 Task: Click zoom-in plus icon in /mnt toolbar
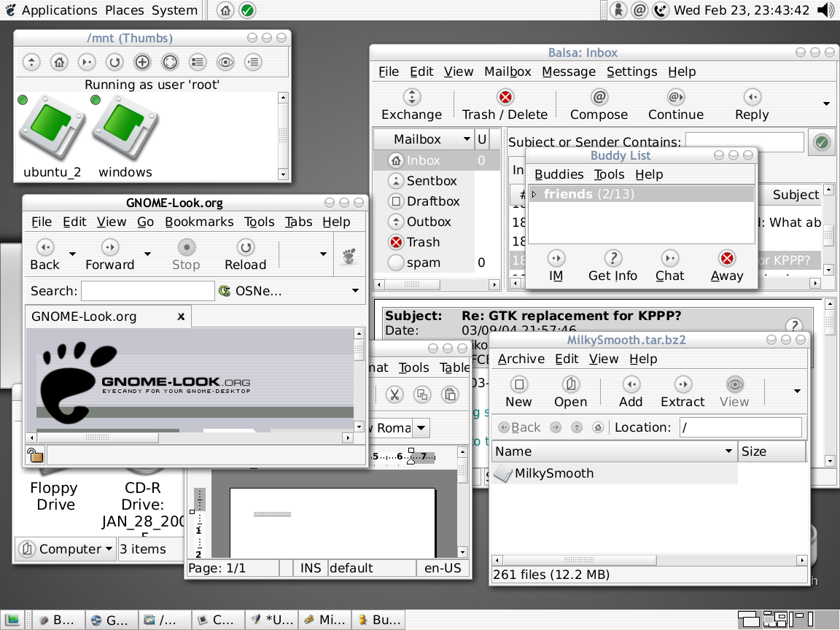click(x=142, y=62)
